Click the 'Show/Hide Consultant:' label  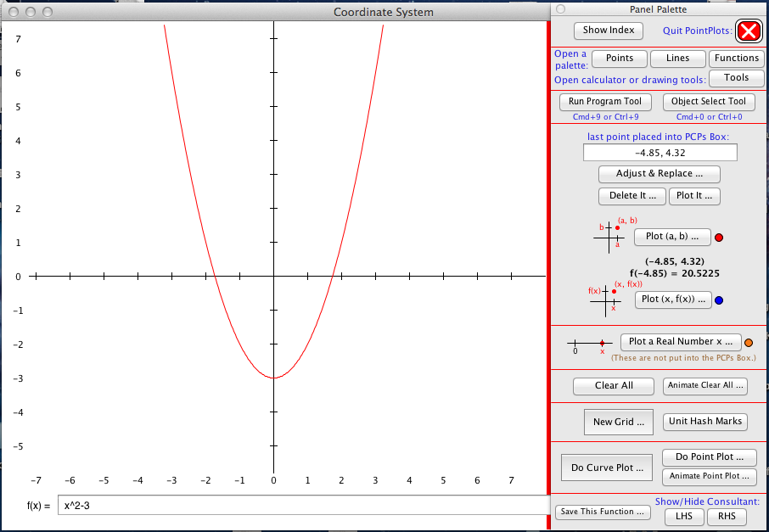[x=707, y=502]
